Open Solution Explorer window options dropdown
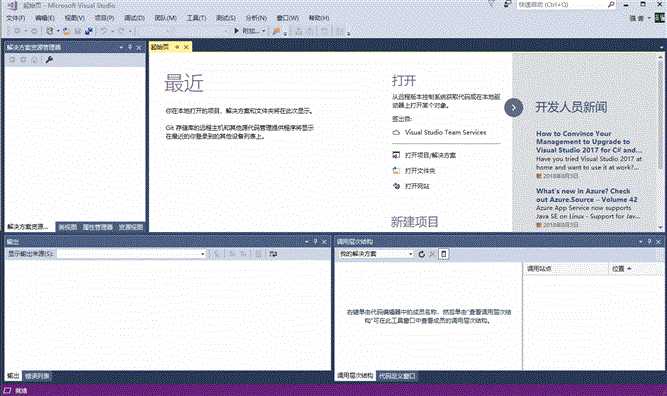The width and height of the screenshot is (667, 396). coord(121,48)
